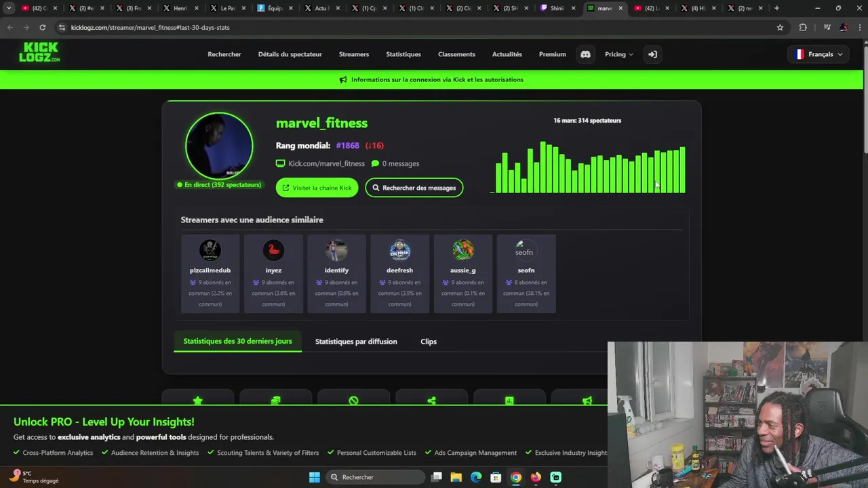Open Firefox from the taskbar

tap(536, 477)
